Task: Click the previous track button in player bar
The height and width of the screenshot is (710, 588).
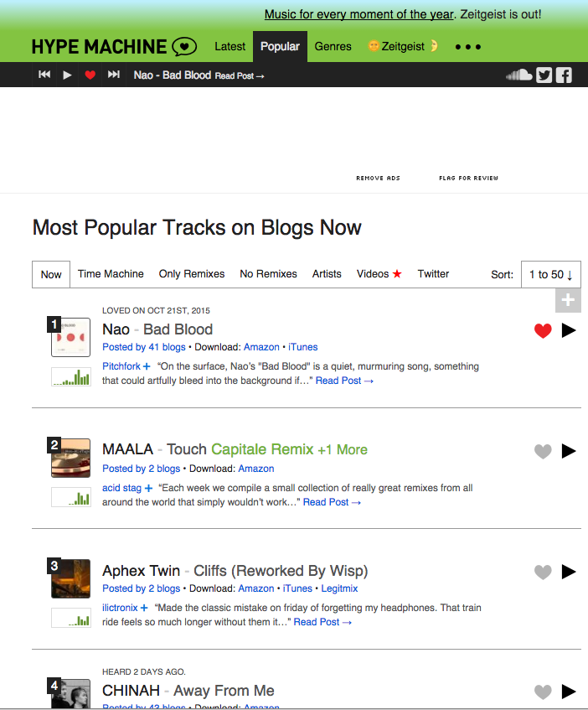Action: pos(44,75)
